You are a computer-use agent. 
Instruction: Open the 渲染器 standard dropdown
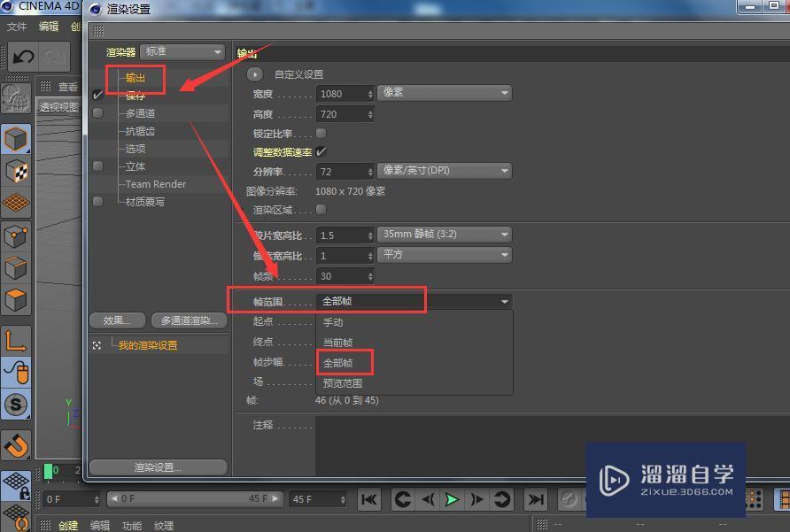182,51
